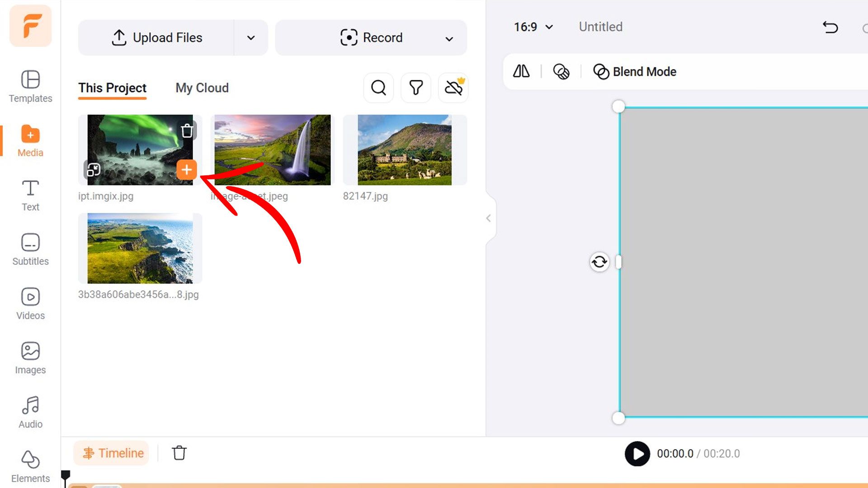
Task: Open the media filter funnel icon
Action: point(416,88)
